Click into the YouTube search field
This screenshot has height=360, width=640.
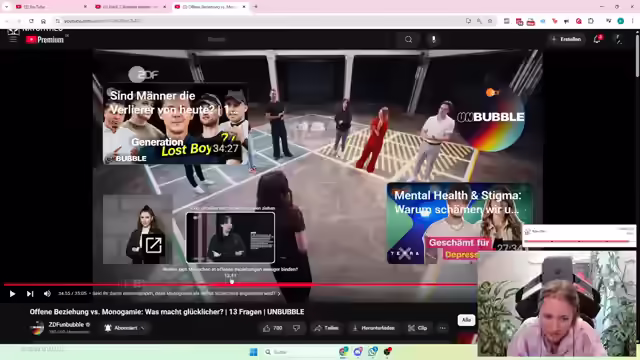(x=300, y=39)
